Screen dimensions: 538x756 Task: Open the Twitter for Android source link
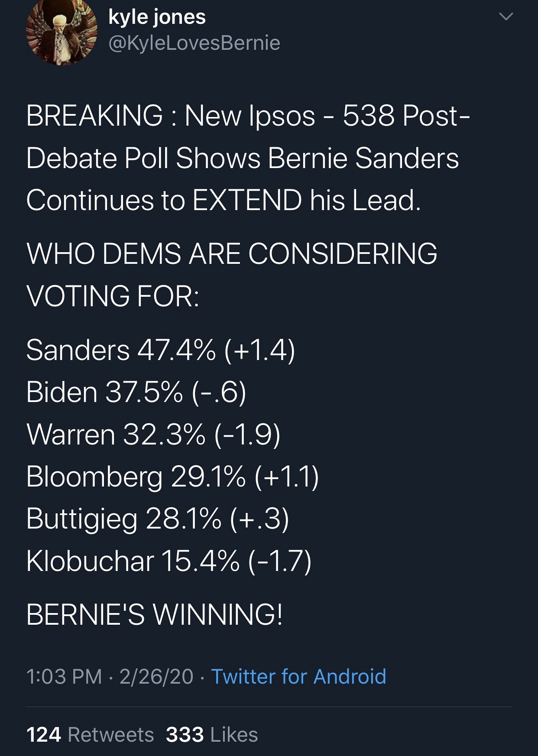(298, 676)
